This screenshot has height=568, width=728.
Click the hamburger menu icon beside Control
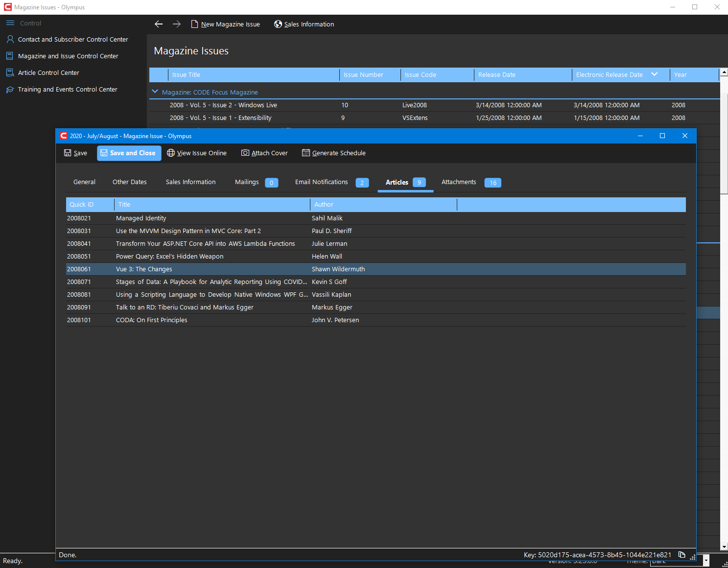pyautogui.click(x=10, y=23)
